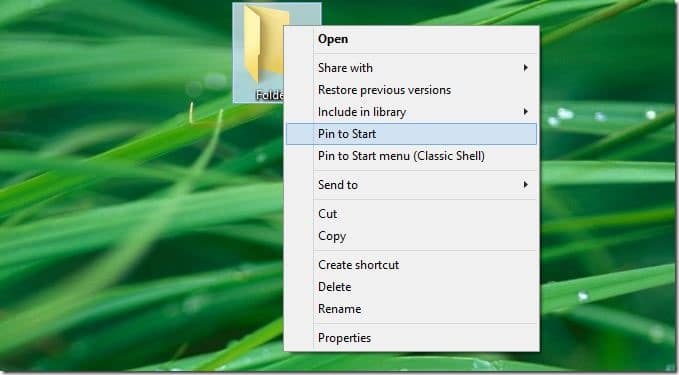Select Pin to Start menu (Classic Shell)
This screenshot has width=679, height=375.
[411, 156]
